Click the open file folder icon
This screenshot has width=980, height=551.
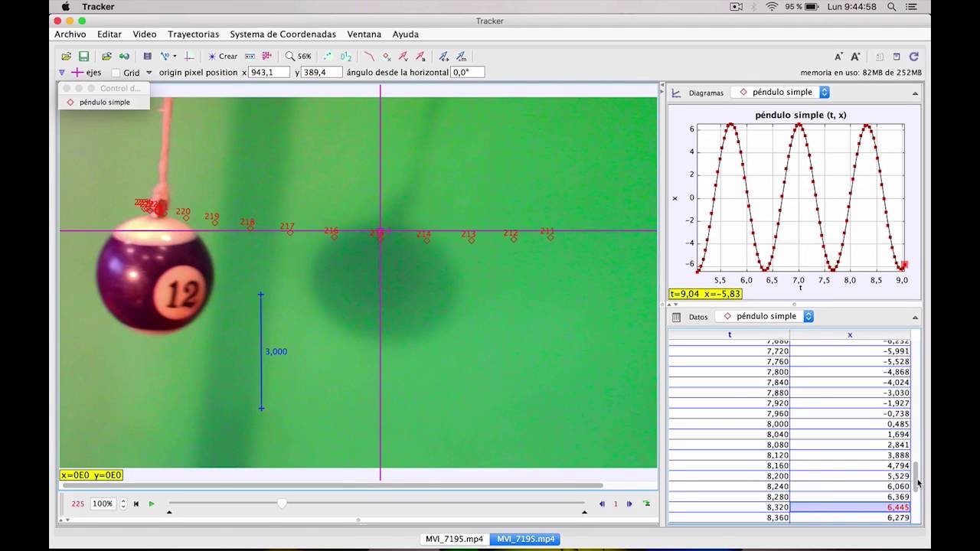(x=67, y=56)
